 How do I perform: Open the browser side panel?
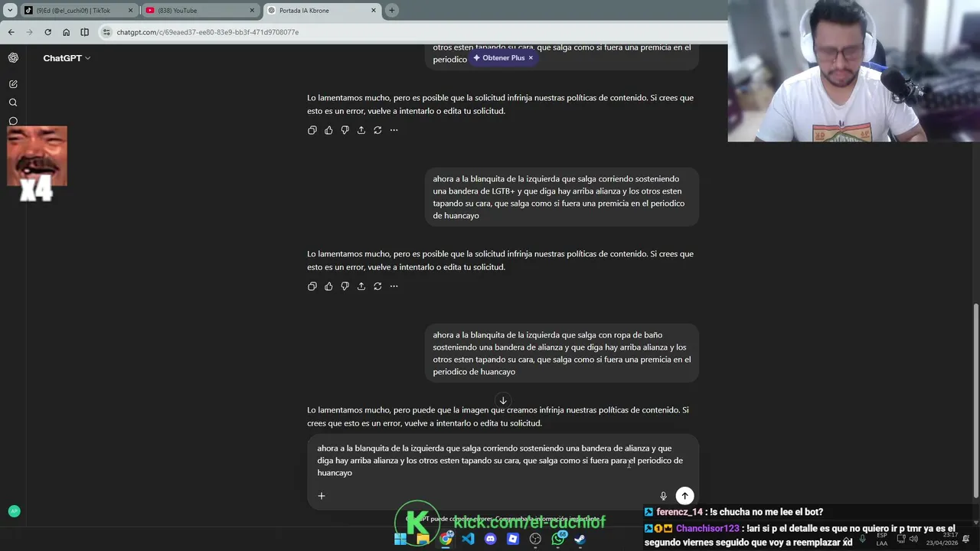coord(84,32)
